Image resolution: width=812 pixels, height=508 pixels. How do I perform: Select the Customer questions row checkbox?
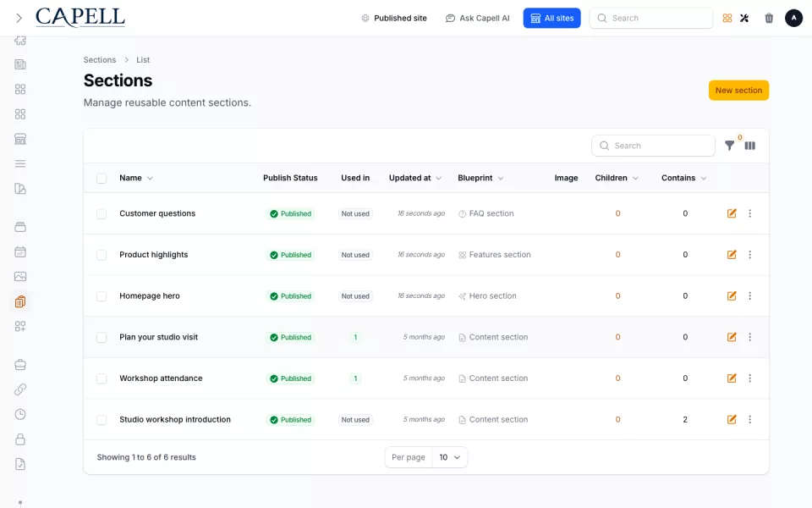click(101, 213)
